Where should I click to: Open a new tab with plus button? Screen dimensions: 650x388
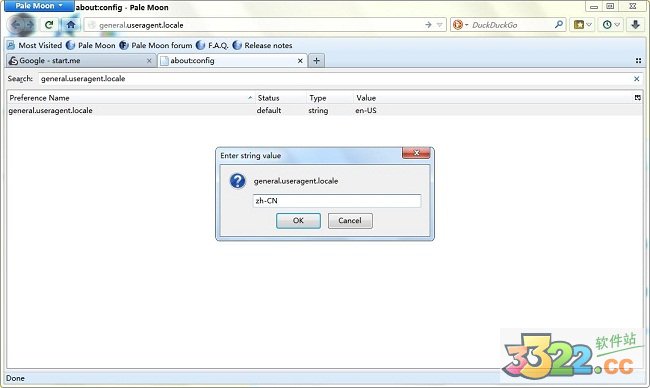(x=316, y=61)
